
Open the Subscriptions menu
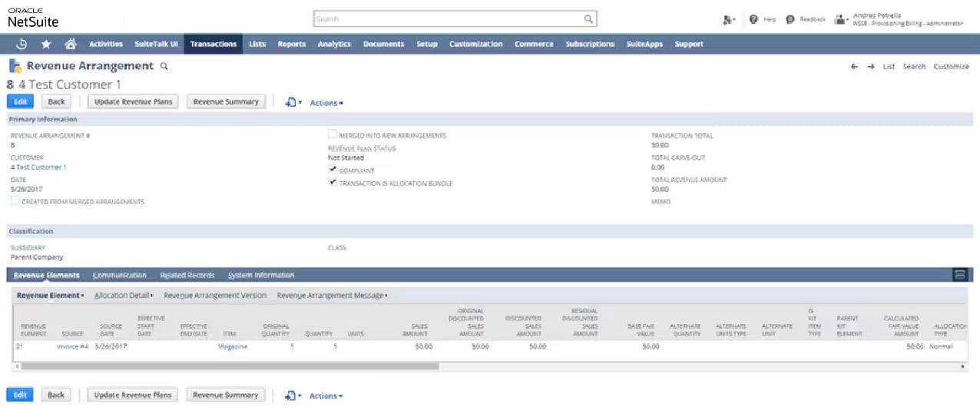tap(590, 44)
